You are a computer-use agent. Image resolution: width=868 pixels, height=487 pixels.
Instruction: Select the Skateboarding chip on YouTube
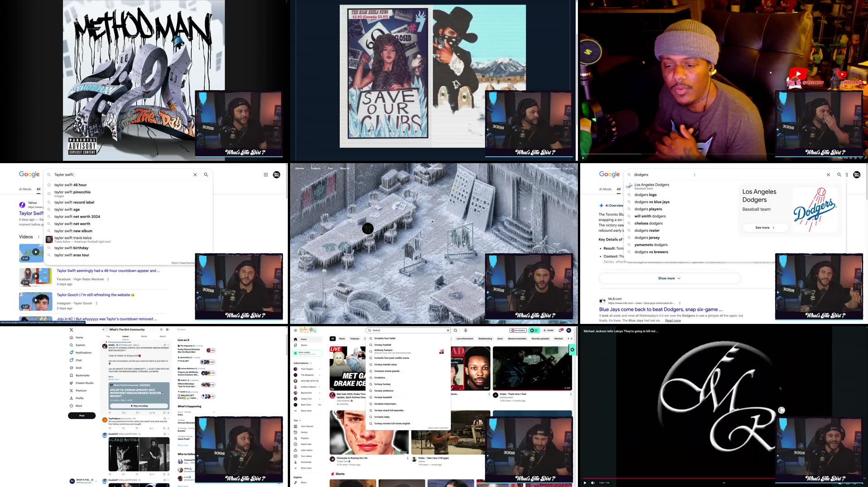[x=485, y=338]
